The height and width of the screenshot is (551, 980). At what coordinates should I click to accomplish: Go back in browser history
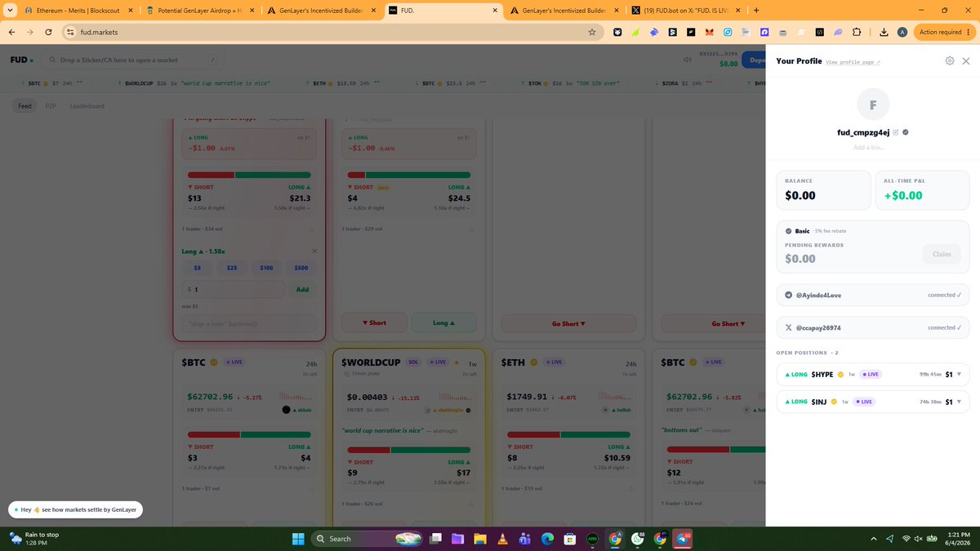click(12, 32)
